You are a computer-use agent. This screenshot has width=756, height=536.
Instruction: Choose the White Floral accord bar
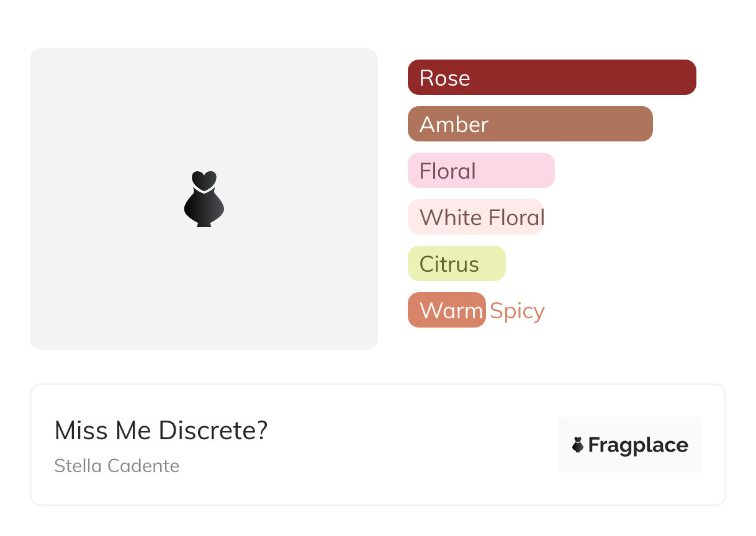coord(475,217)
